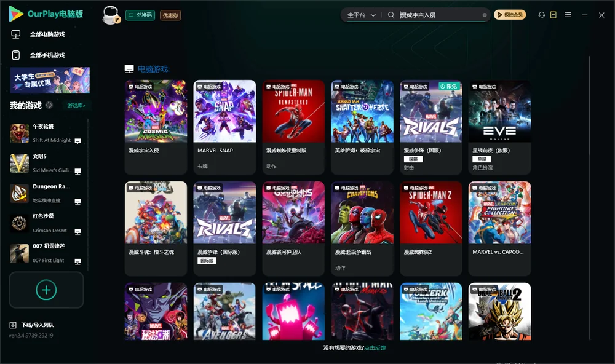Open the 星战前夜（欧服）EVE game card

coord(499,127)
